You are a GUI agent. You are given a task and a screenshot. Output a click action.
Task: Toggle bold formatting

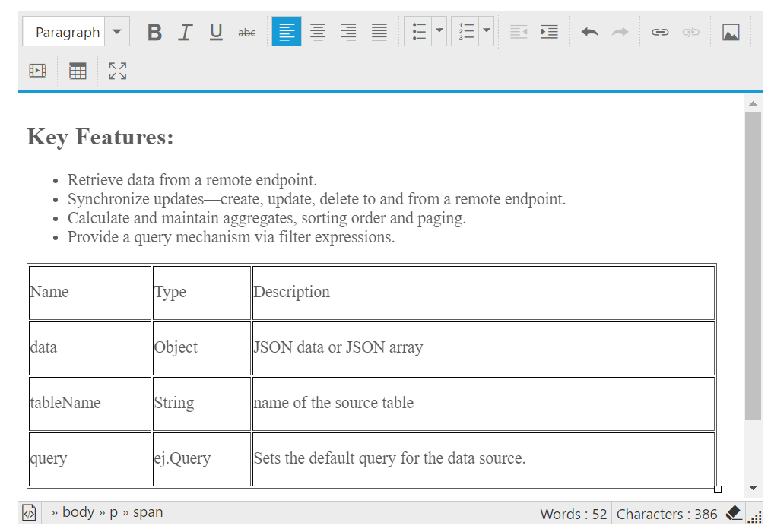pos(154,32)
